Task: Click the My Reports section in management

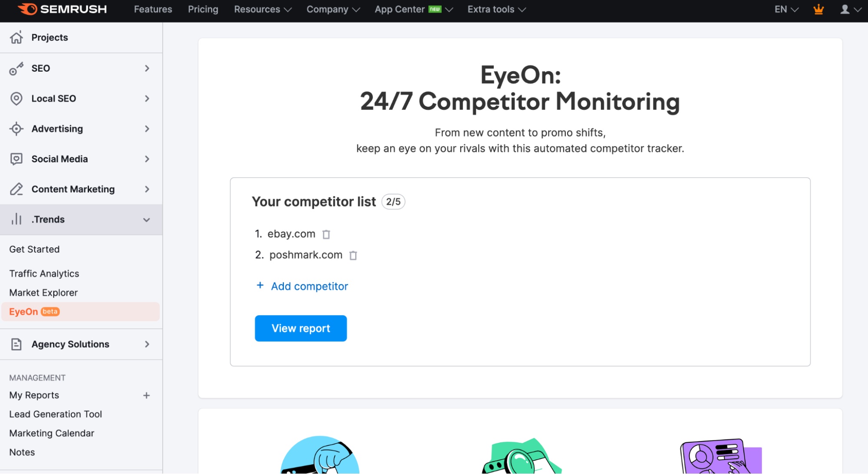Action: pyautogui.click(x=34, y=395)
